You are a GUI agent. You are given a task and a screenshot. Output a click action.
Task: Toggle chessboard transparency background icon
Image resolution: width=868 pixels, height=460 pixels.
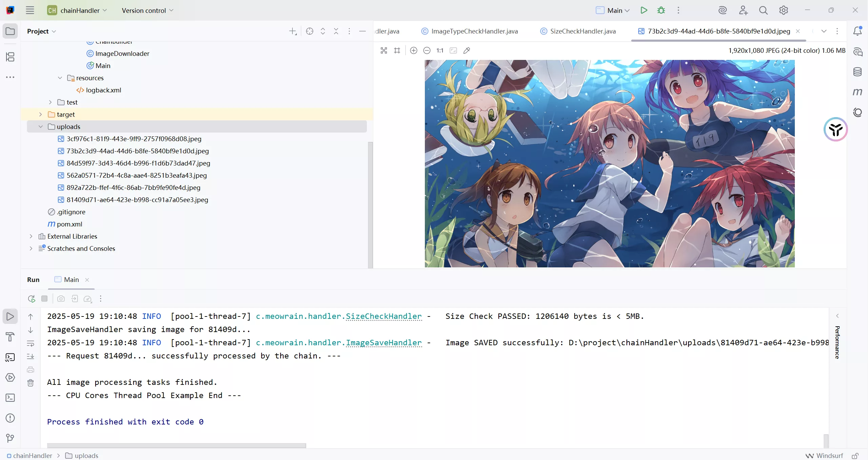tap(384, 50)
